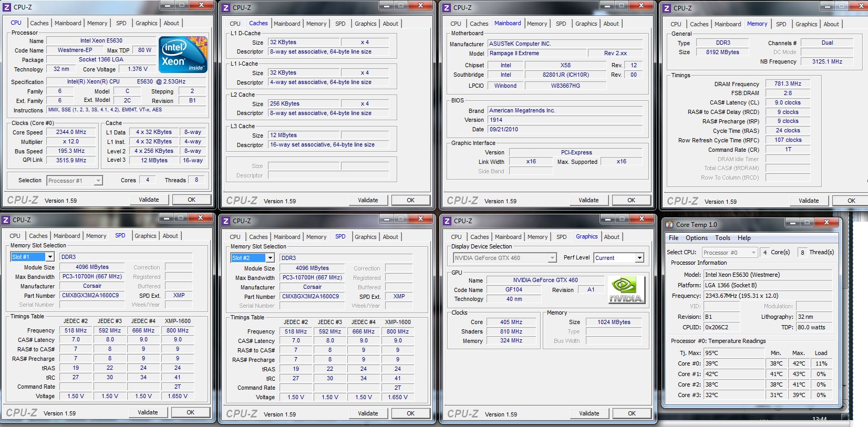
Task: Open the Slot #2 memory slot dropdown
Action: tap(270, 258)
